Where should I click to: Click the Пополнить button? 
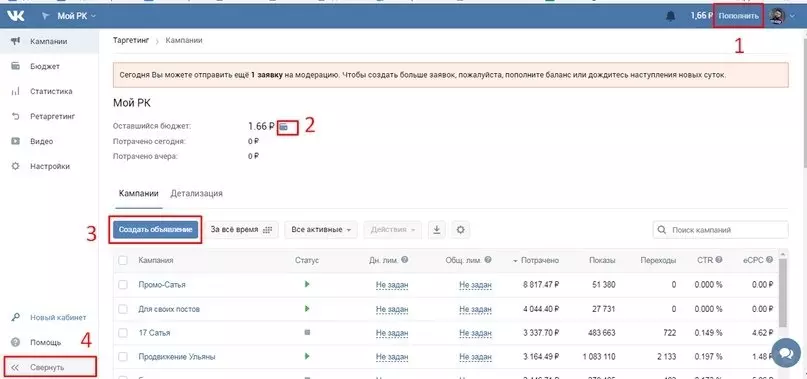tap(739, 16)
